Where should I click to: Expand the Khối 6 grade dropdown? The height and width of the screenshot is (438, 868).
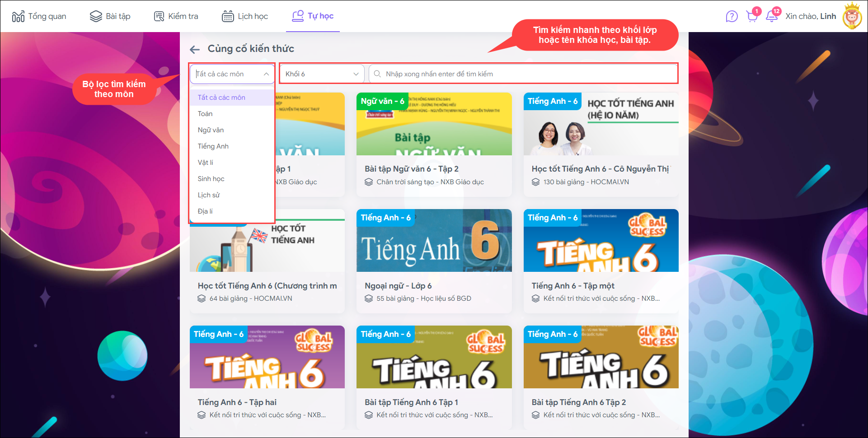(322, 74)
